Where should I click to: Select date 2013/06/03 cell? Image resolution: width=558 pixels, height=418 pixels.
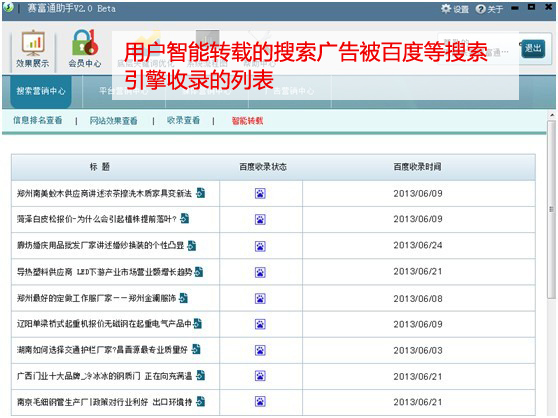coord(418,351)
